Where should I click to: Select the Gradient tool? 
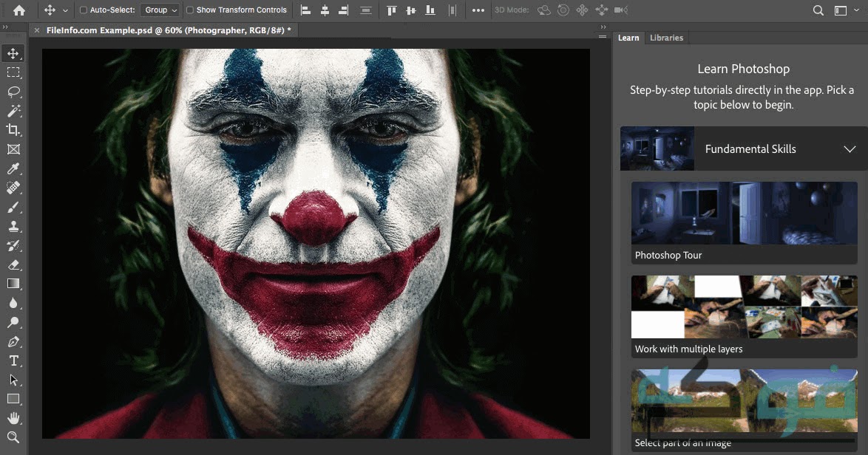coord(13,284)
